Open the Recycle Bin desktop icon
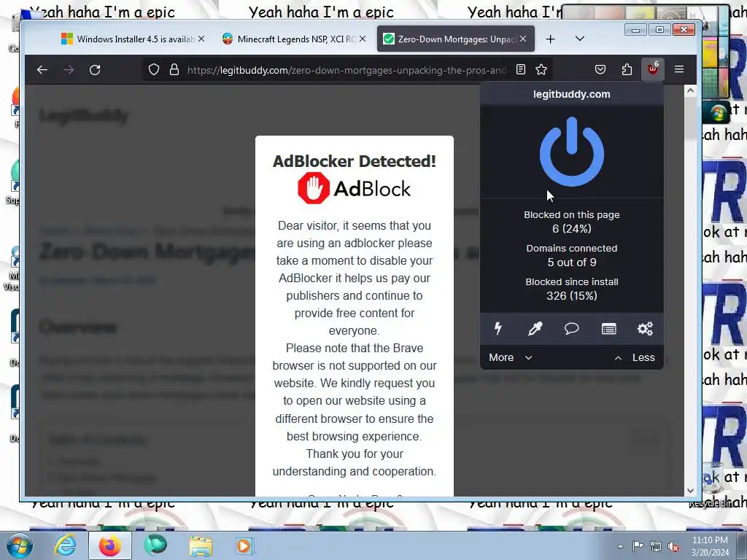 (712, 486)
